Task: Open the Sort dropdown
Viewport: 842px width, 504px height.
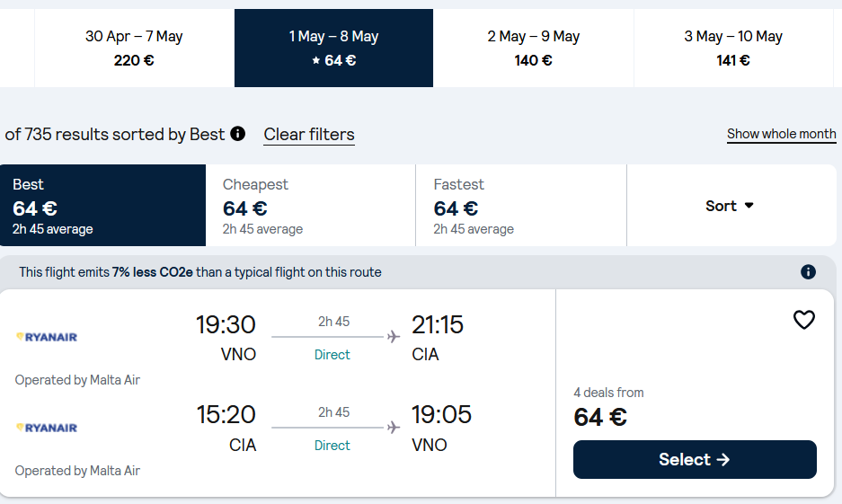Action: coord(730,206)
